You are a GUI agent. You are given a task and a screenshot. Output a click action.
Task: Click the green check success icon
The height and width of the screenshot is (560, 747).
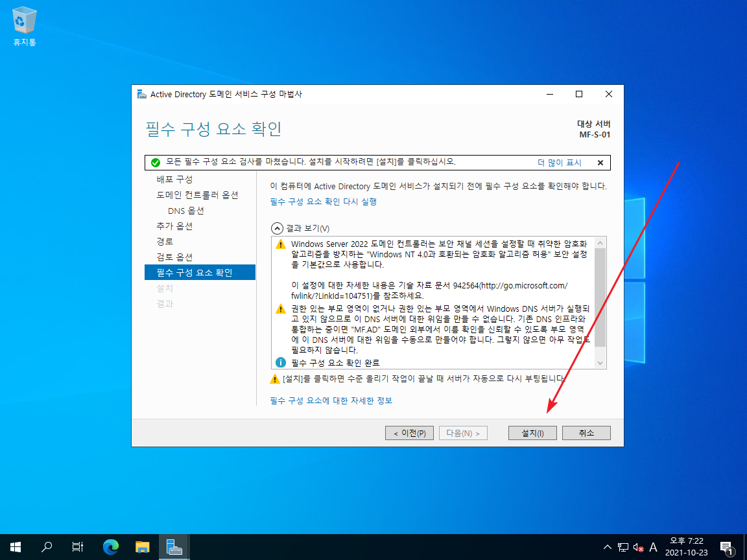coord(156,163)
